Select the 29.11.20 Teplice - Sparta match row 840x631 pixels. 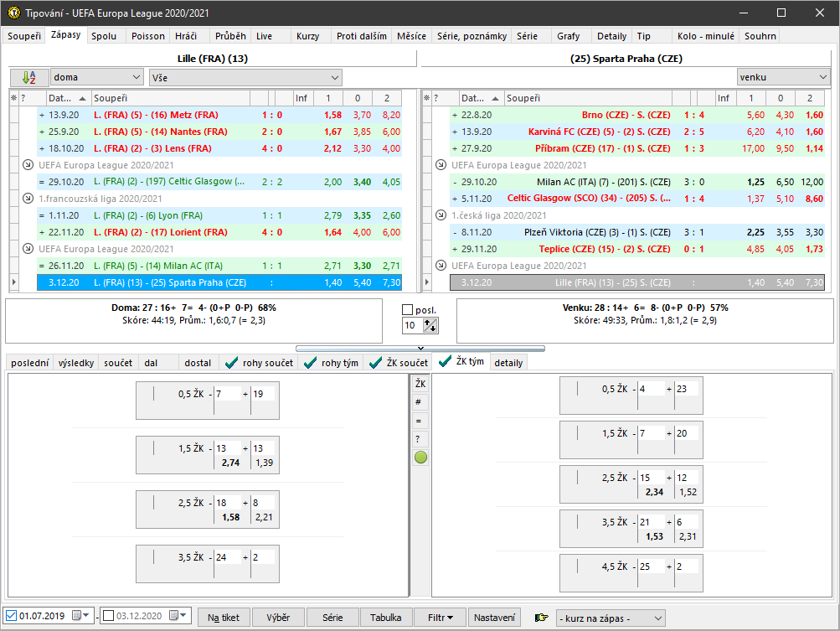[637, 249]
